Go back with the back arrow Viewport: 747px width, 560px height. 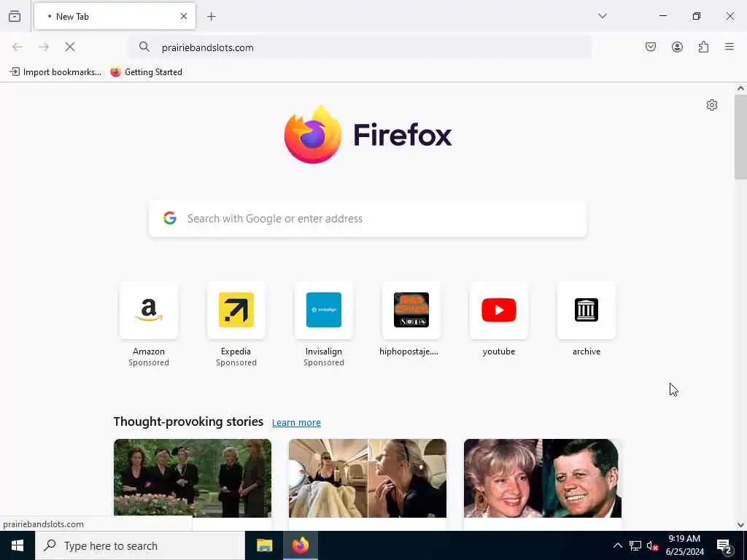[x=18, y=47]
